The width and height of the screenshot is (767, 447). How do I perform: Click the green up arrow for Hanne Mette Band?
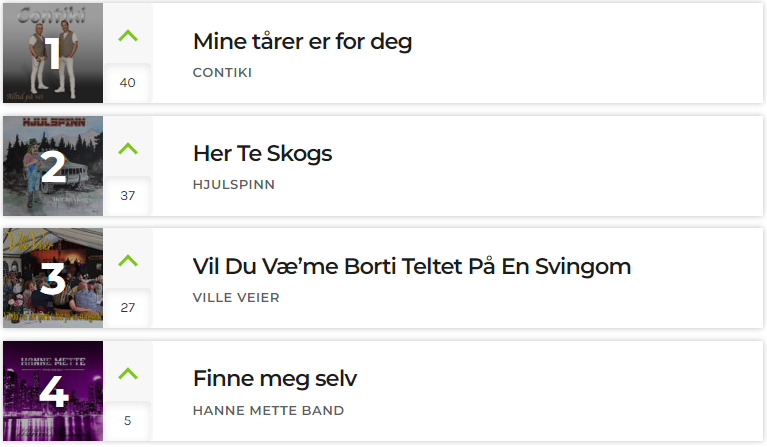128,374
